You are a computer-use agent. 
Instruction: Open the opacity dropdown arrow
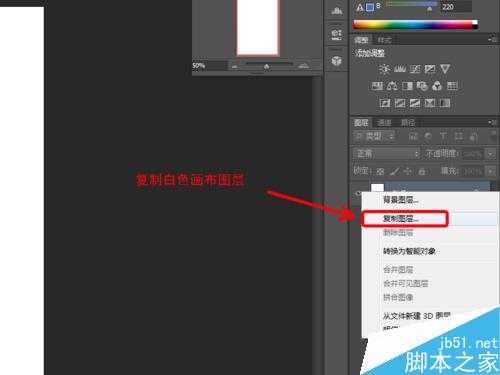pos(491,154)
